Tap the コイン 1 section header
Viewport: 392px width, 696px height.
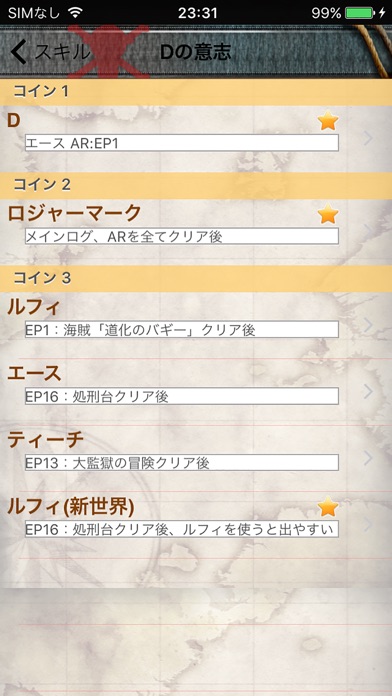coord(196,92)
